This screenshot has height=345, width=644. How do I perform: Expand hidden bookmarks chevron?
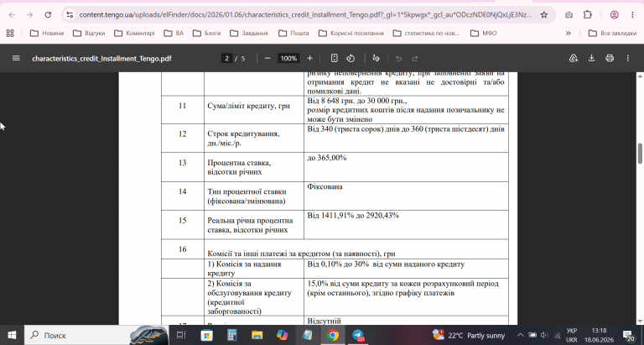[569, 34]
